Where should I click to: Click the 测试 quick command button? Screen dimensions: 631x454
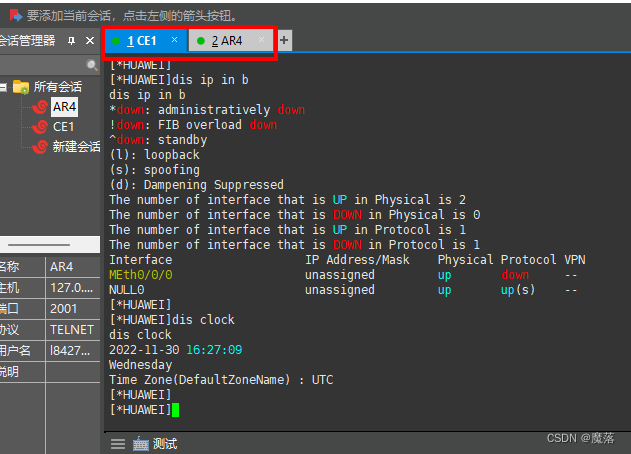[165, 443]
